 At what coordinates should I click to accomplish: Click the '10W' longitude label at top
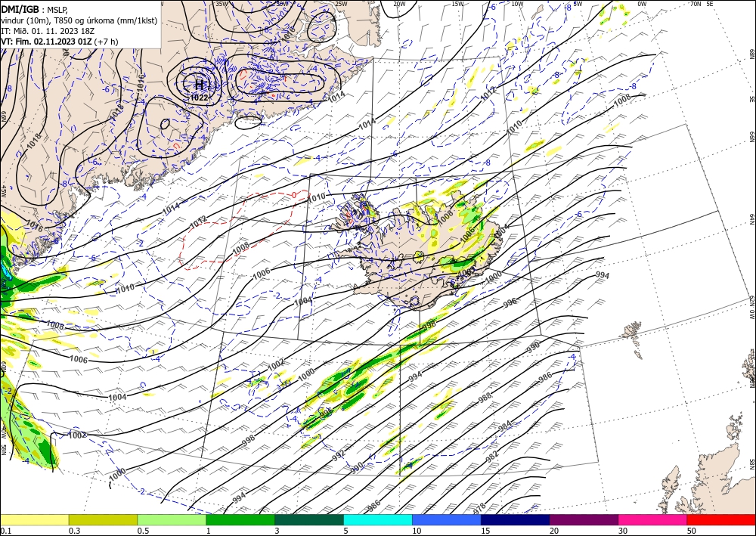(517, 3)
